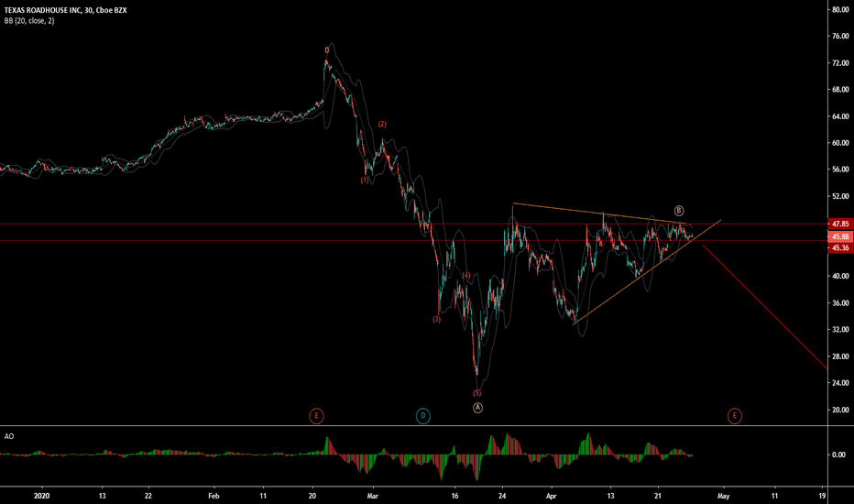Click the red E earnings marker near May
The height and width of the screenshot is (504, 854).
click(x=735, y=416)
